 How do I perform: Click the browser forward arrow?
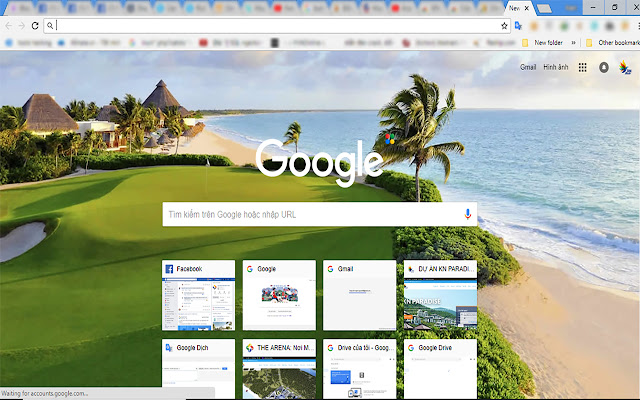point(22,26)
